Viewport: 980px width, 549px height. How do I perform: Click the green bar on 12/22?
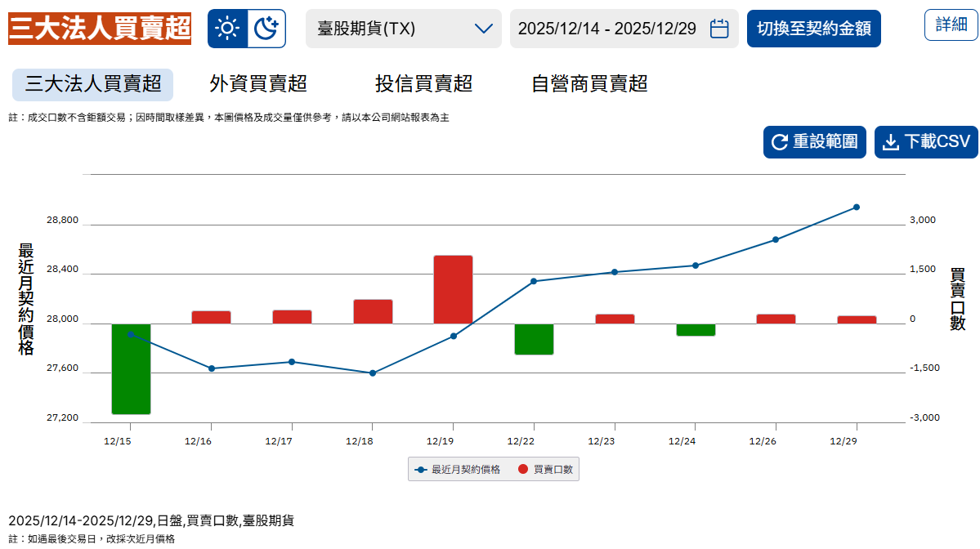pyautogui.click(x=534, y=339)
